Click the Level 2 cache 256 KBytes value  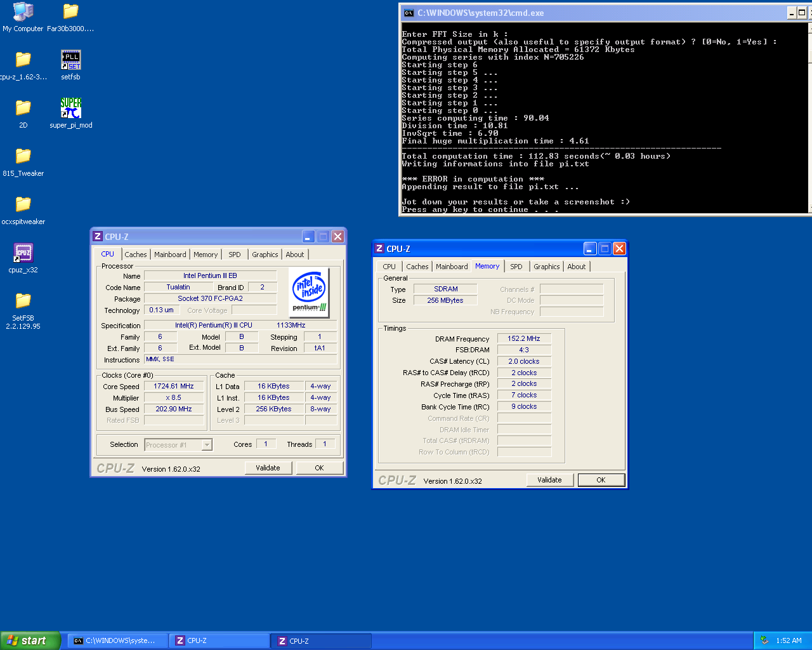(x=273, y=409)
